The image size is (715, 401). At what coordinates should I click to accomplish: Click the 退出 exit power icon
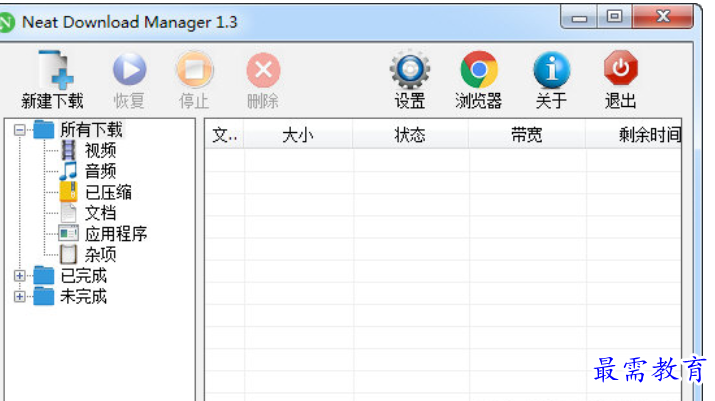point(621,68)
